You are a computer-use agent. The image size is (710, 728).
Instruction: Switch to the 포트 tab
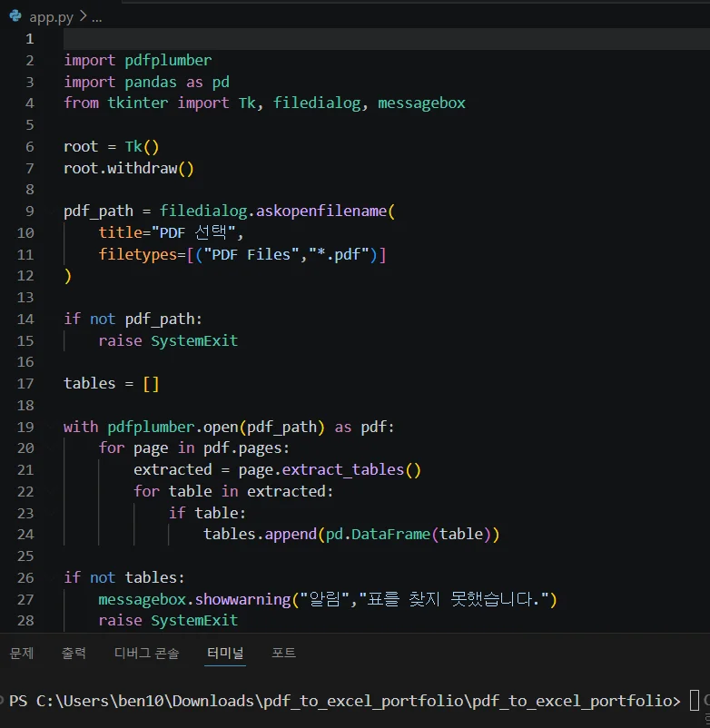click(283, 653)
